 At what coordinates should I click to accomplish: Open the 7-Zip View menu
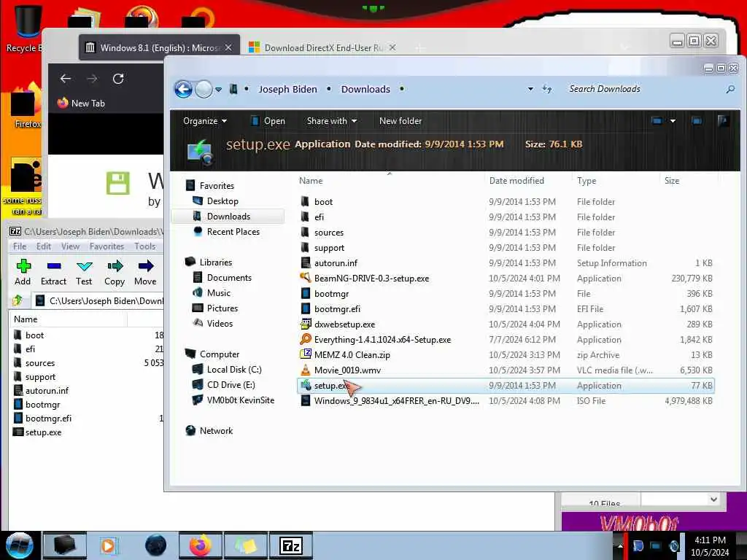pyautogui.click(x=70, y=246)
